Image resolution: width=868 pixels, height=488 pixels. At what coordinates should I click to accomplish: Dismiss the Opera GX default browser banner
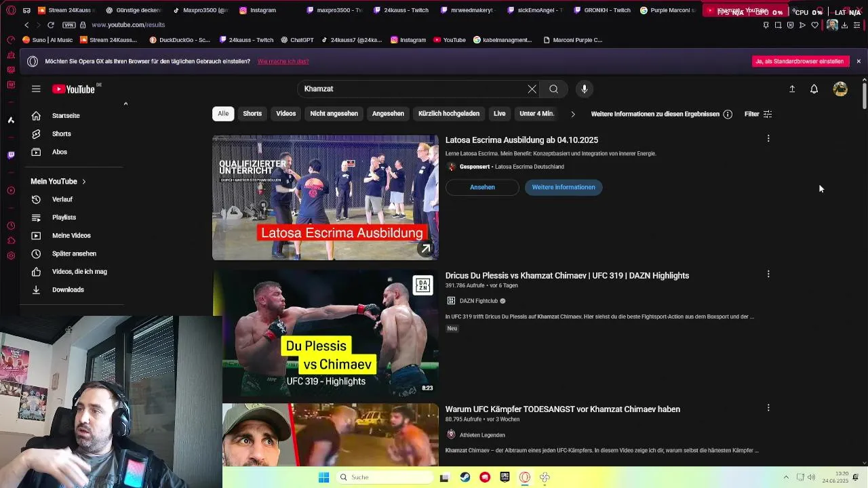tap(858, 61)
